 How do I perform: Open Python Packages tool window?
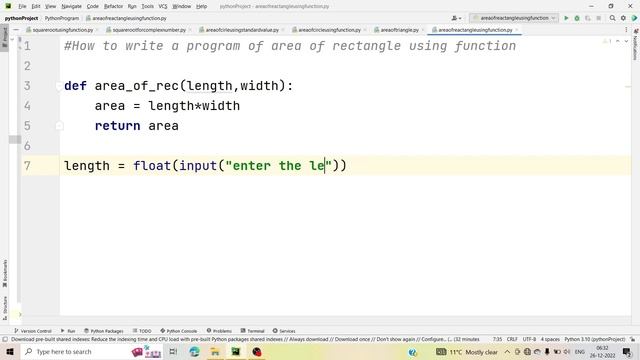point(104,331)
